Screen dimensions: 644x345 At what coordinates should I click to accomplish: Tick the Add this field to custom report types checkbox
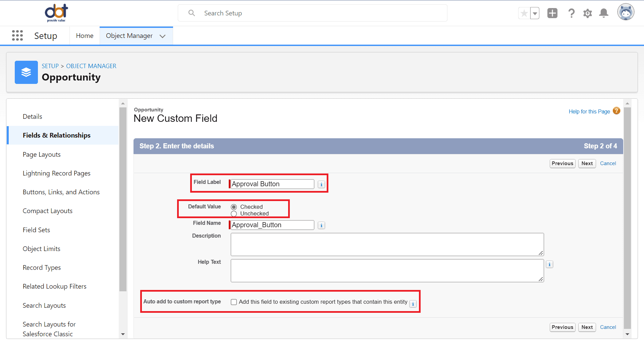click(x=234, y=302)
